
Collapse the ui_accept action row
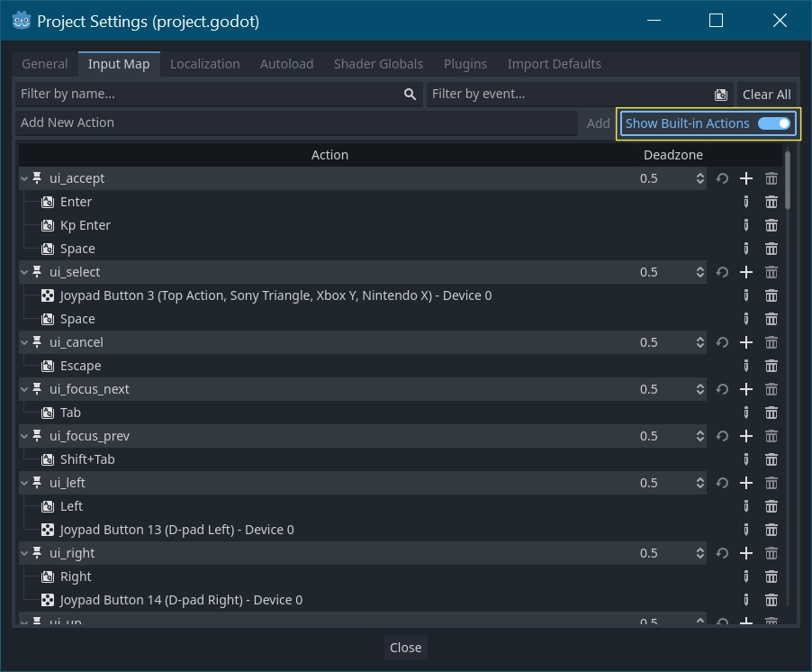pos(24,179)
